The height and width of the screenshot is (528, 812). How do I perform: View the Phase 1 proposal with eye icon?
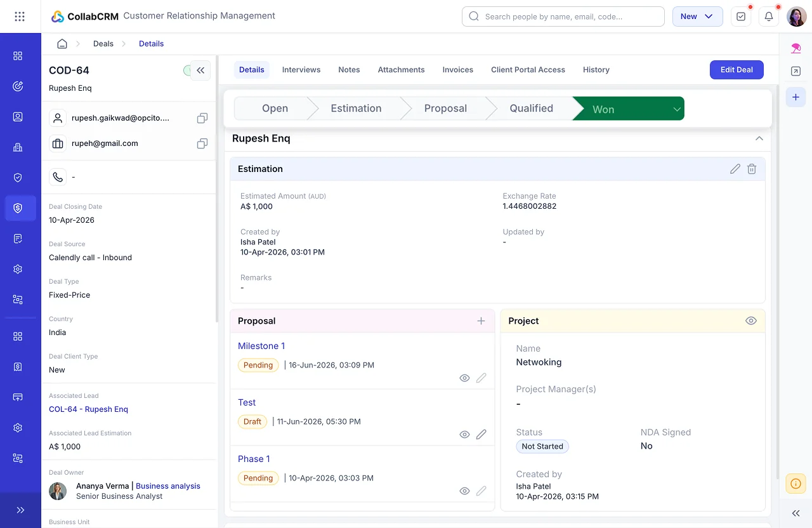coord(464,491)
